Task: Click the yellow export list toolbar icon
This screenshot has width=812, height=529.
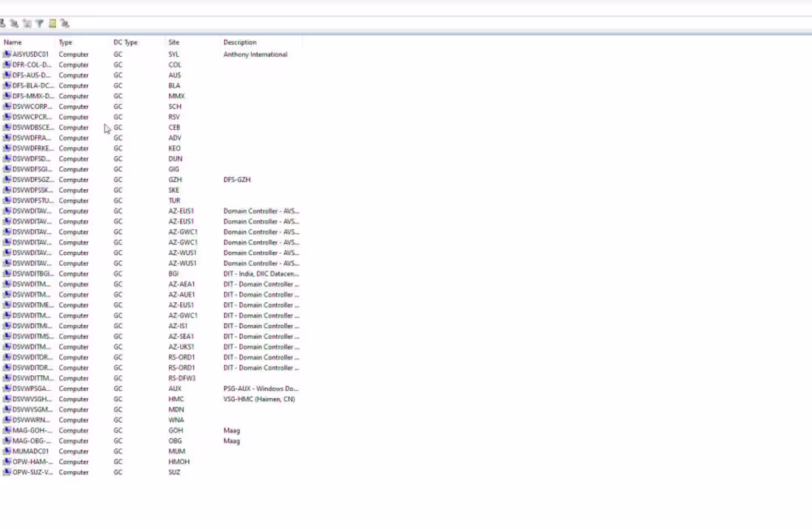Action: (51, 22)
